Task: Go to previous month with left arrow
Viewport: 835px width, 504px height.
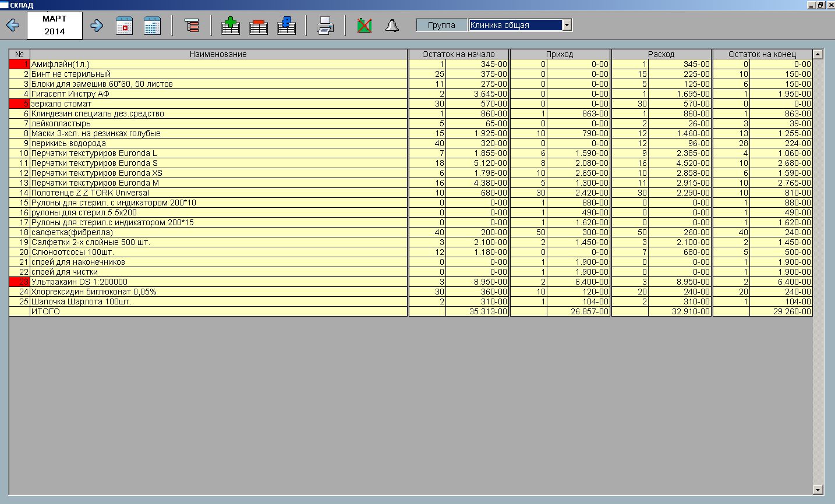Action: [13, 26]
